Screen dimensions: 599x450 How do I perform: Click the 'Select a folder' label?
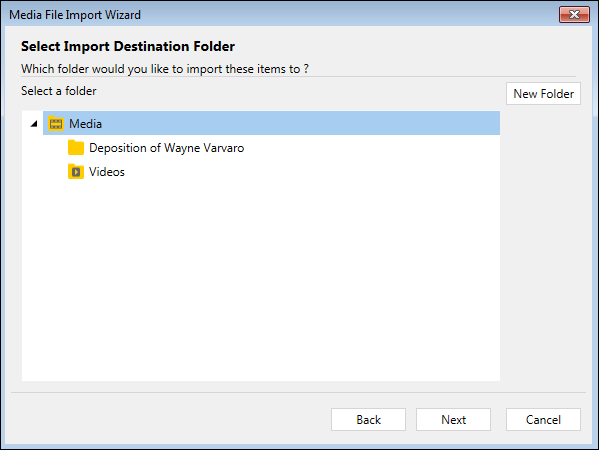point(58,91)
